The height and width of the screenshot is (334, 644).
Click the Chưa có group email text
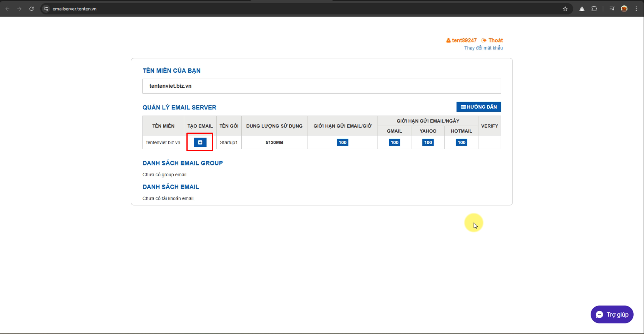pos(164,175)
